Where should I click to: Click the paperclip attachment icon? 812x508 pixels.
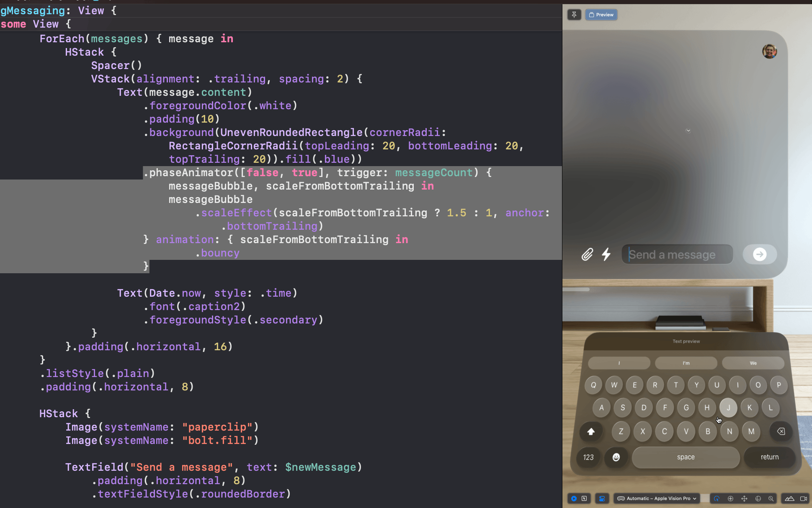click(x=587, y=254)
